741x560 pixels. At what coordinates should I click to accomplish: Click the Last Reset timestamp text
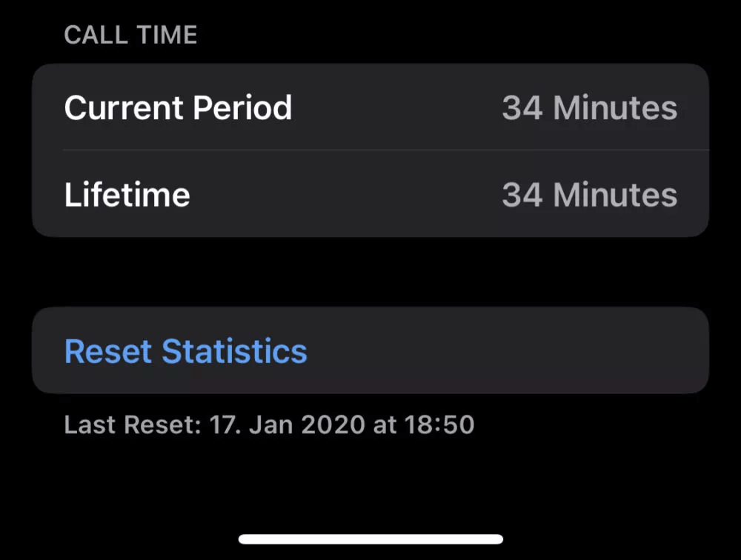[270, 424]
